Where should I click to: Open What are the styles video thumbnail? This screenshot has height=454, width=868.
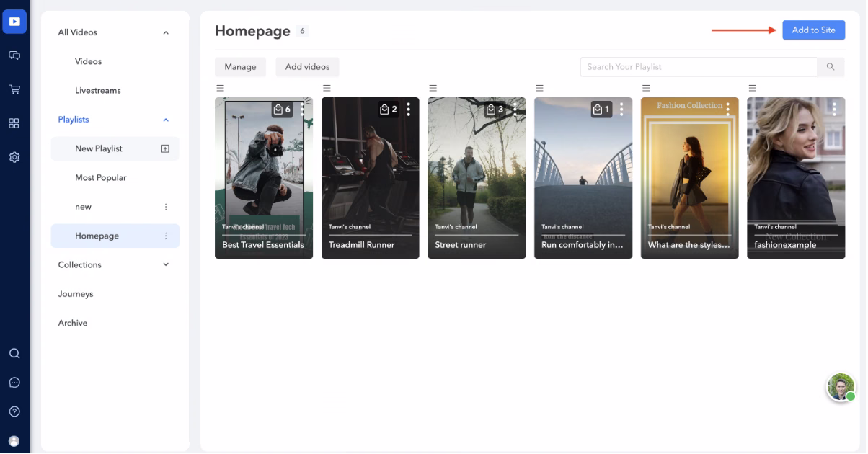(x=690, y=178)
